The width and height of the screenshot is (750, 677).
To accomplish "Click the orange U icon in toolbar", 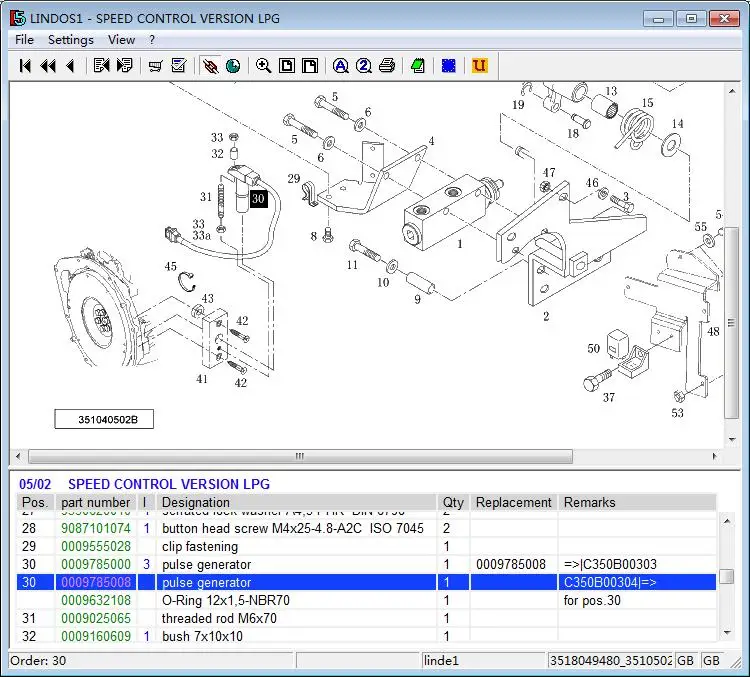I will (x=479, y=66).
